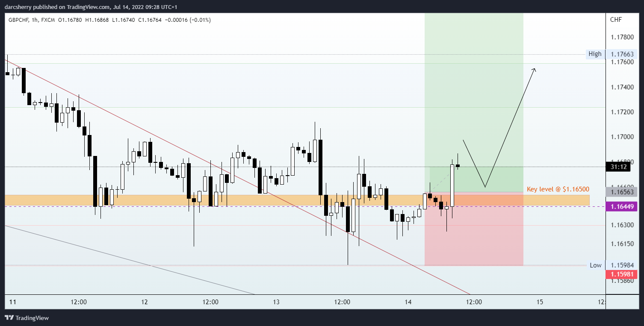Select the green profit target zone of long position
644x326 pixels.
click(x=474, y=103)
